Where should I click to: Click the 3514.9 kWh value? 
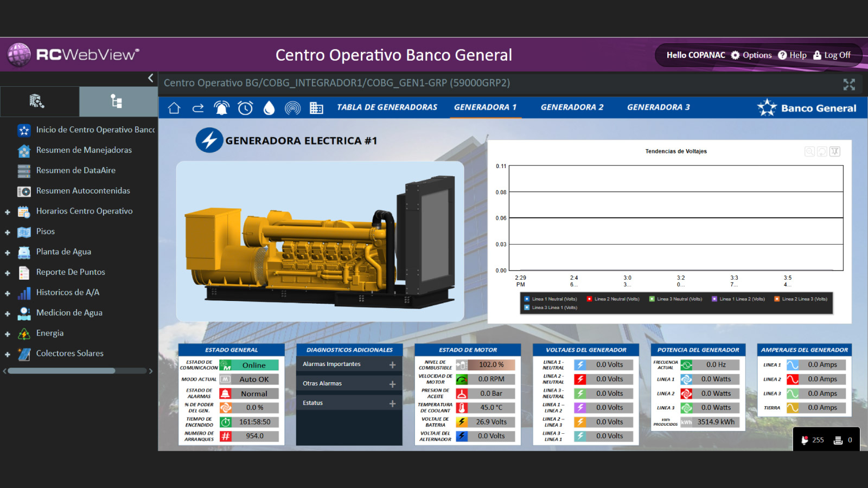coord(716,422)
